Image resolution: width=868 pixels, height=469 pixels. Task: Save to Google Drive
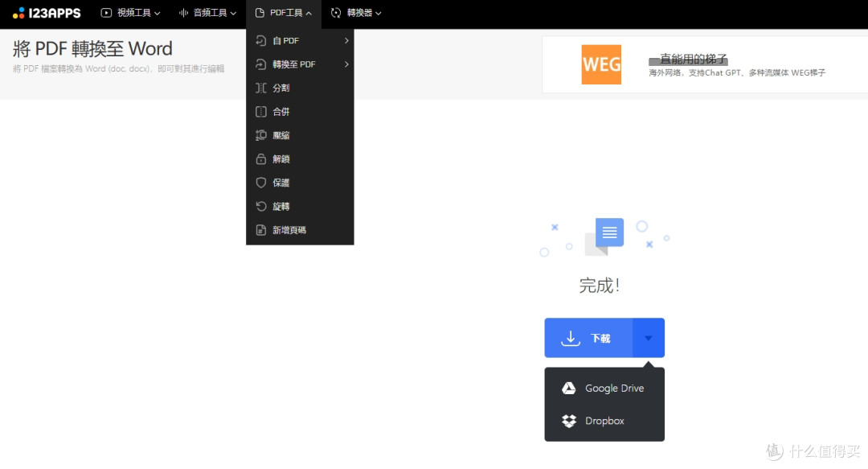pos(604,388)
